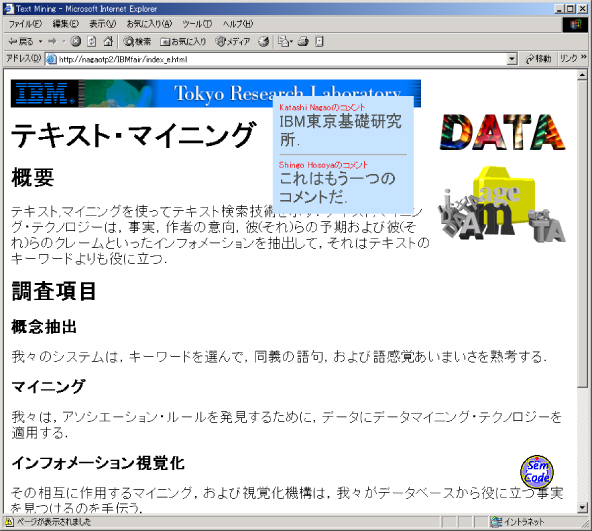Screen dimensions: 592x531
Task: Expand the forward history dropdown arrow
Action: pos(64,42)
